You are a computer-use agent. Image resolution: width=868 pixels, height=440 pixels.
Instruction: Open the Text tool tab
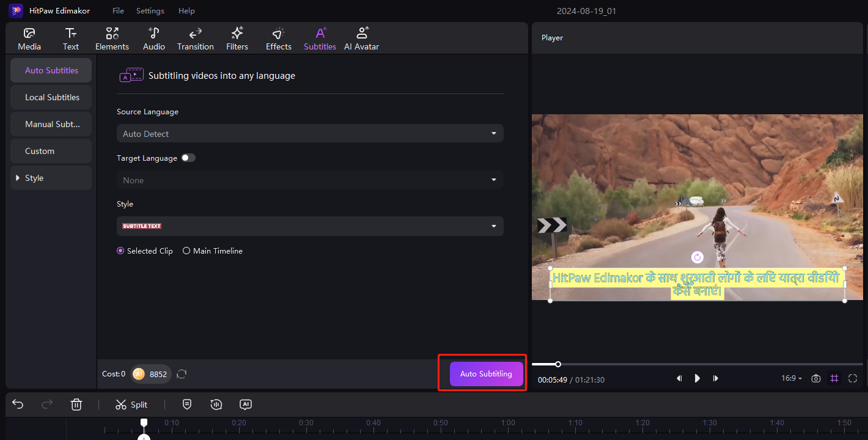[71, 39]
